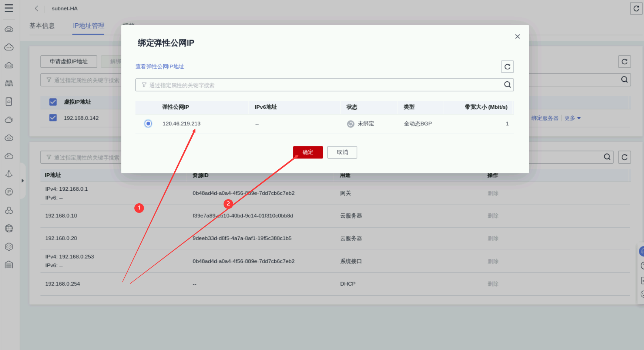Open the cloud upload arrow sidebar icon
Viewport: 644px width, 350px height.
(9, 138)
